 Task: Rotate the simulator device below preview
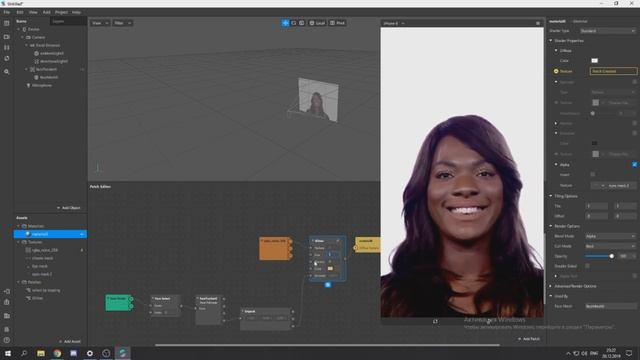tap(435, 321)
